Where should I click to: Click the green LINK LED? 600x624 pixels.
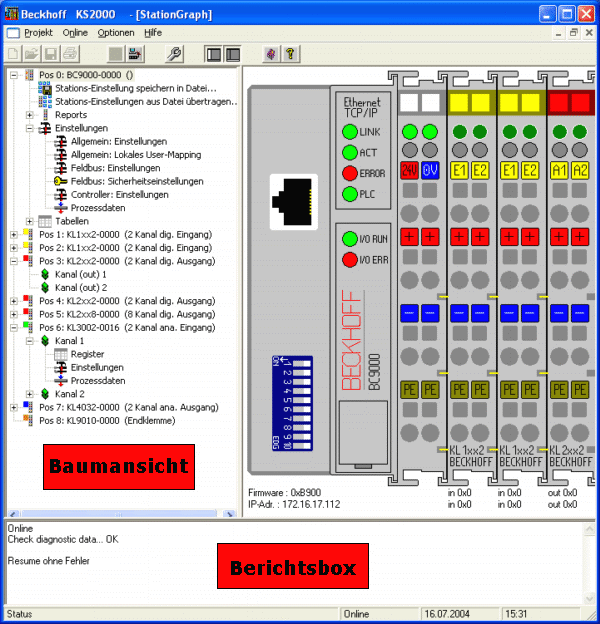coord(350,132)
